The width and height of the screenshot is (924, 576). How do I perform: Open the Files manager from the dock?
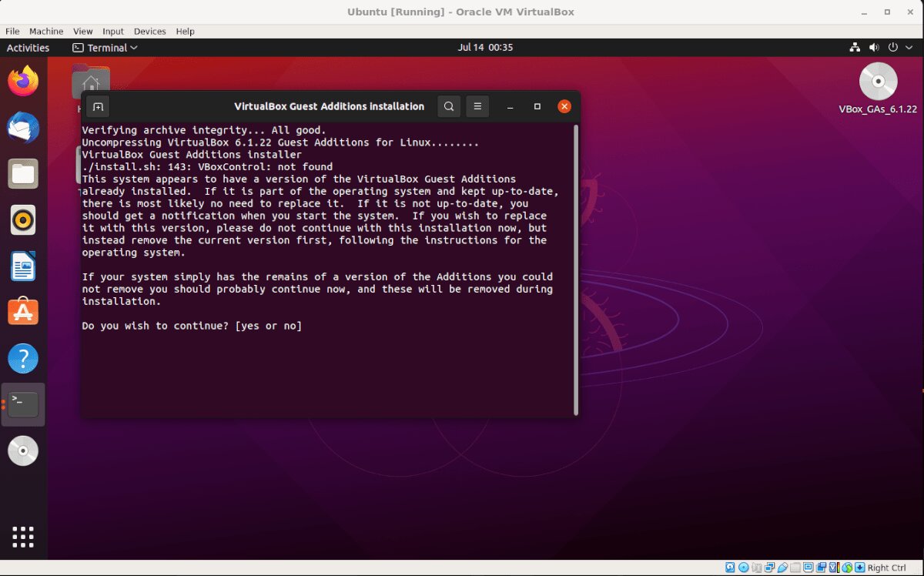tap(23, 173)
